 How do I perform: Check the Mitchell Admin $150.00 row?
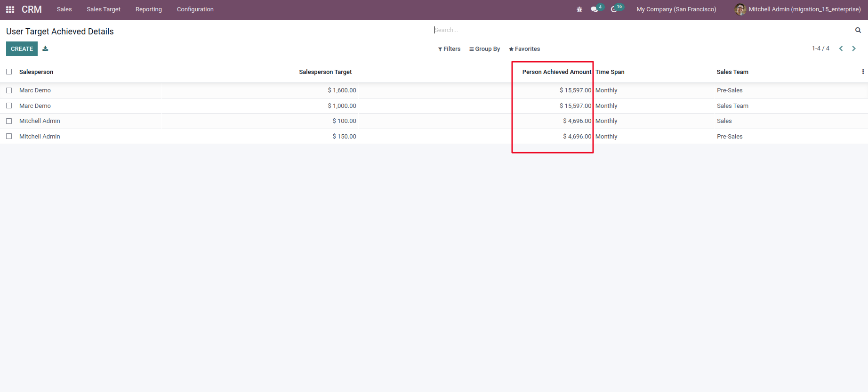click(9, 136)
